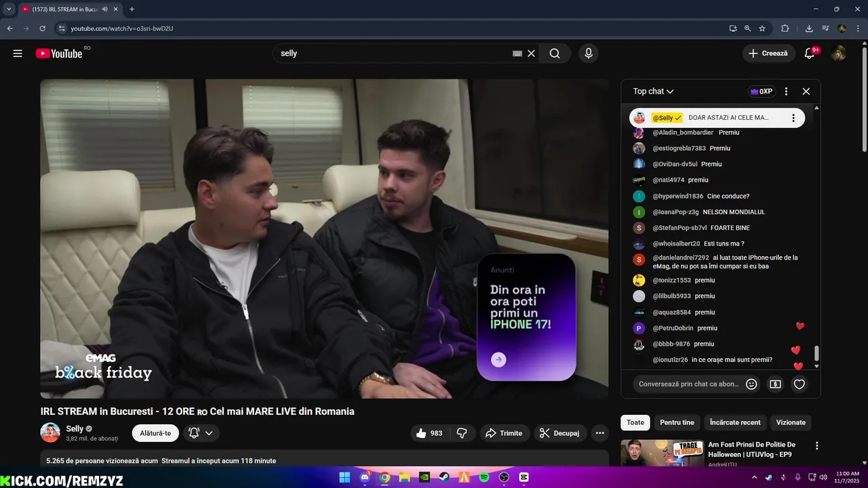
Task: Click the address bar URL
Action: click(122, 28)
